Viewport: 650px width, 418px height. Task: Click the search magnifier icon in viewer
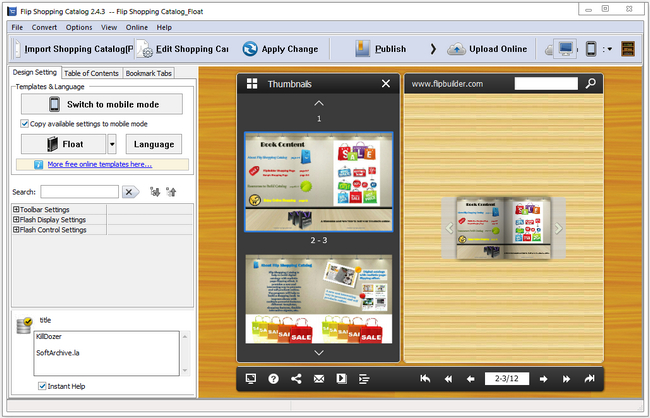591,84
